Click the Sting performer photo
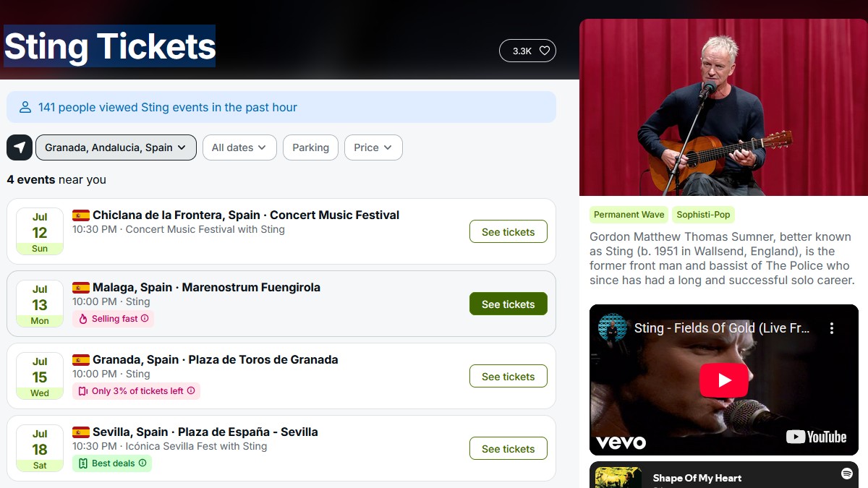This screenshot has width=868, height=488. click(723, 107)
